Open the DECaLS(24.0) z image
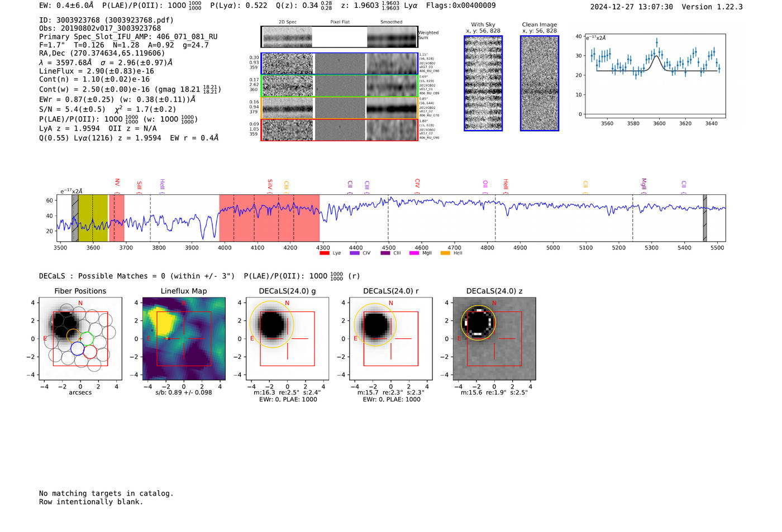 pyautogui.click(x=494, y=339)
